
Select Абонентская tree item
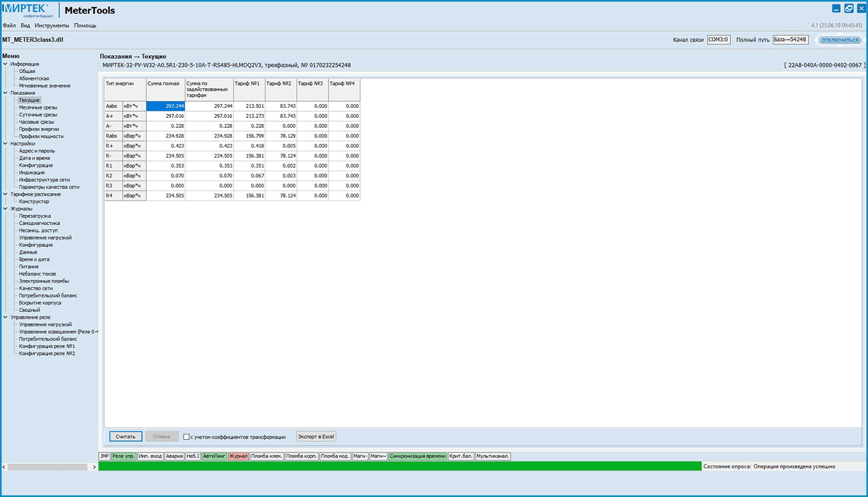point(34,79)
